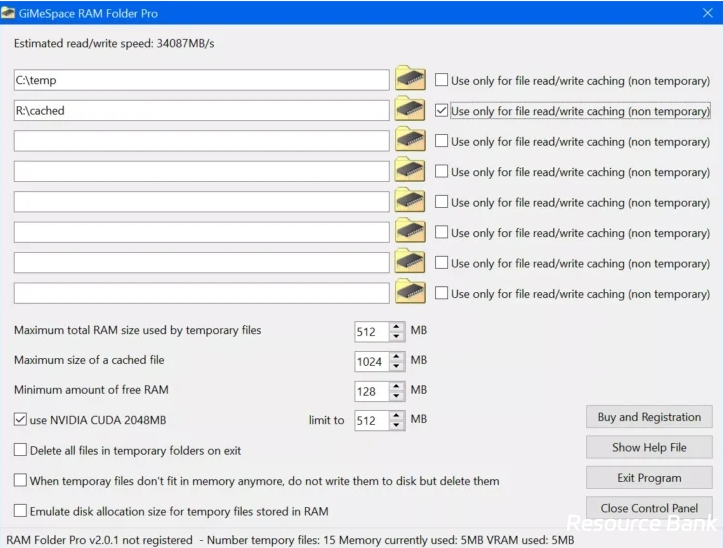Decrease the maximum size of a cached file
The height and width of the screenshot is (548, 723).
[397, 365]
